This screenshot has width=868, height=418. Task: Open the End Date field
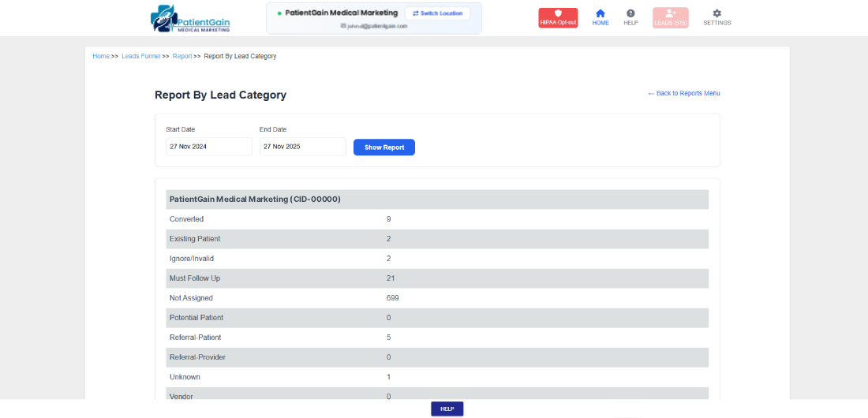click(x=303, y=147)
